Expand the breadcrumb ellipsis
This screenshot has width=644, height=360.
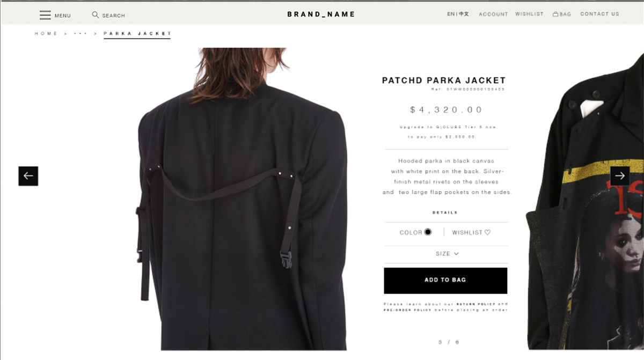coord(80,34)
